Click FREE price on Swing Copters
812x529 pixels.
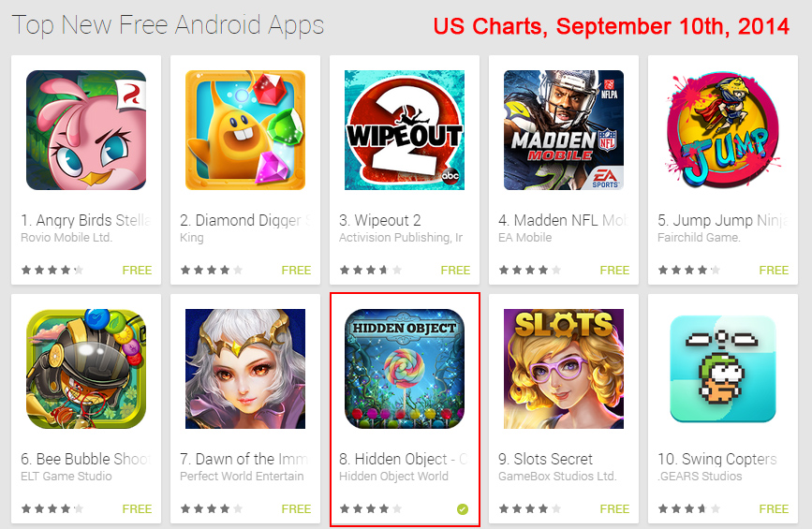774,508
